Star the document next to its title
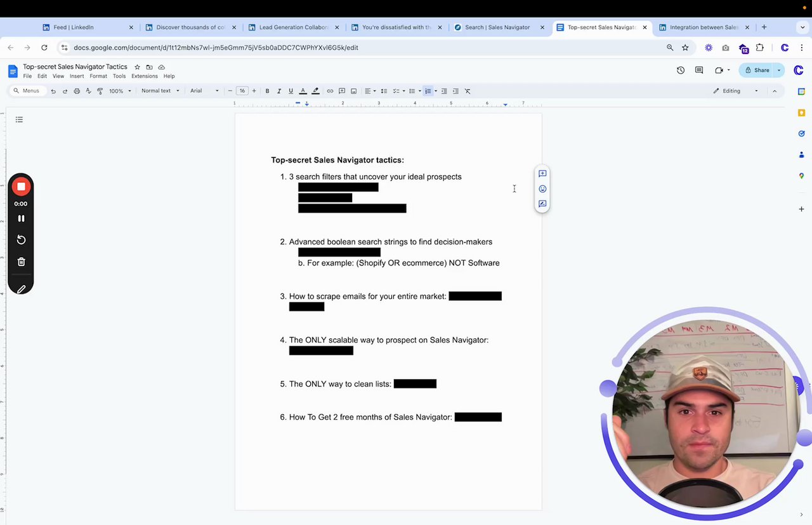 [x=137, y=67]
